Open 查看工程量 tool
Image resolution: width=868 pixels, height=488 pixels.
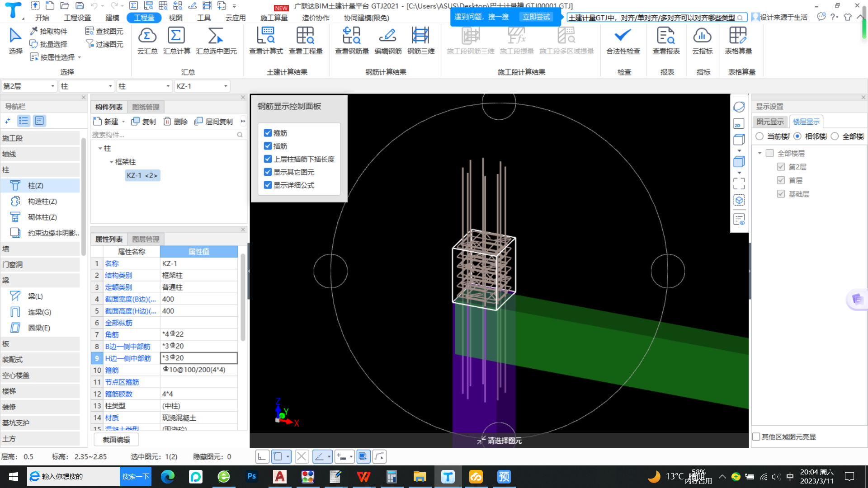click(x=306, y=41)
